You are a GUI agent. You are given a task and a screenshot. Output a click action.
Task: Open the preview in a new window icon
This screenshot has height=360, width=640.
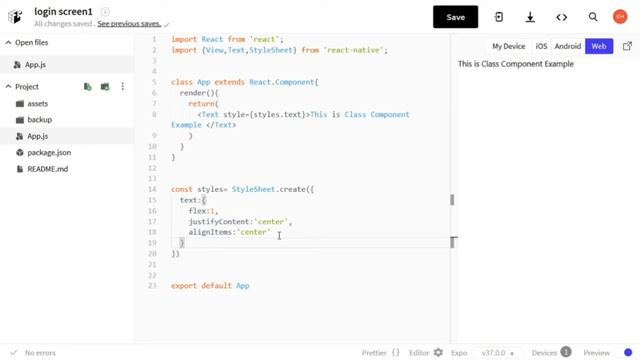coord(627,46)
